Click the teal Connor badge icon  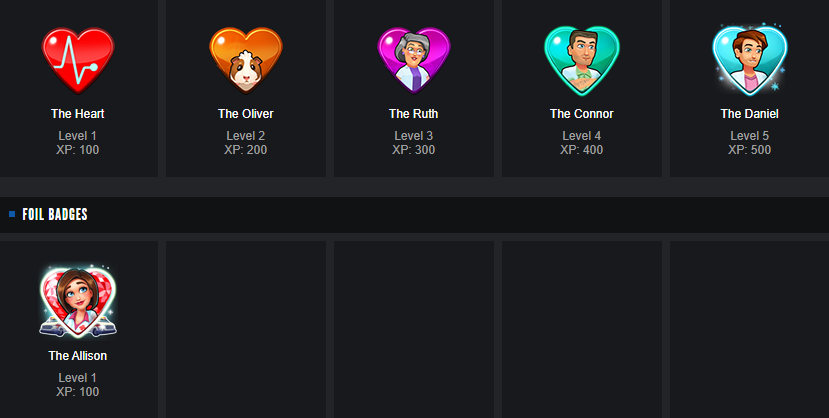pos(582,61)
